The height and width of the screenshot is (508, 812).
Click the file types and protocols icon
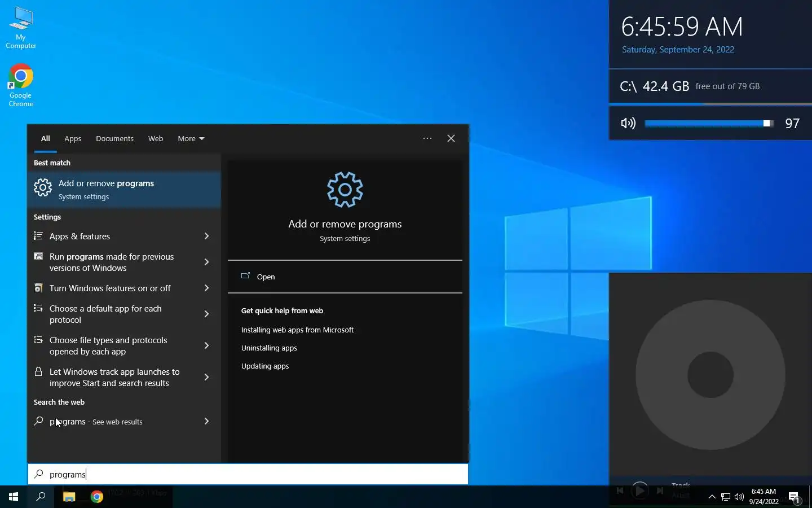click(38, 340)
